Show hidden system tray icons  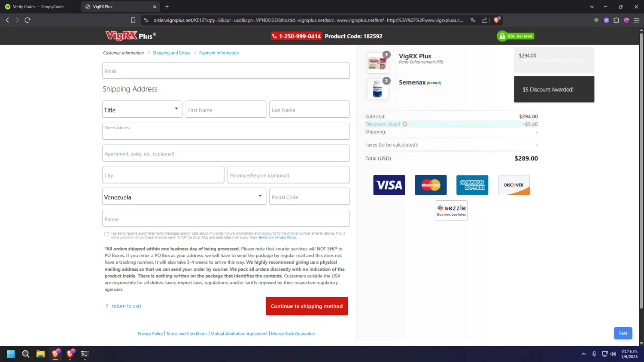coord(583,354)
